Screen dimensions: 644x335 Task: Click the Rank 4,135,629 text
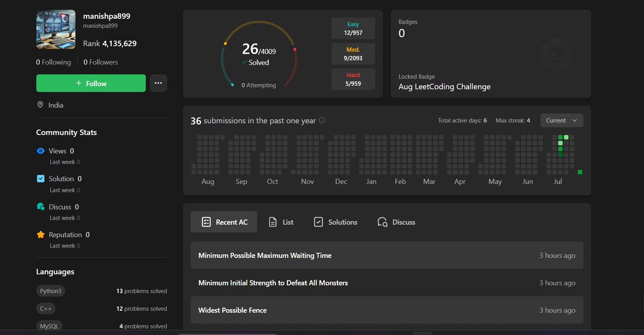point(110,44)
